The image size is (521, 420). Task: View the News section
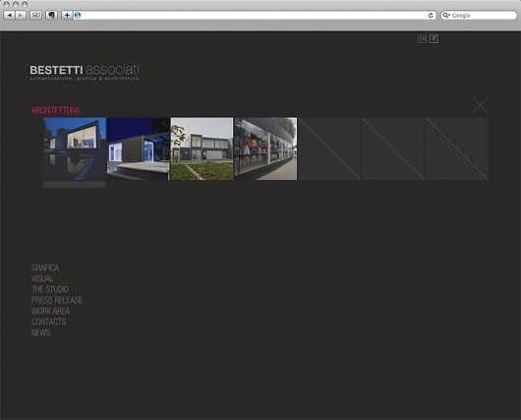click(x=41, y=332)
